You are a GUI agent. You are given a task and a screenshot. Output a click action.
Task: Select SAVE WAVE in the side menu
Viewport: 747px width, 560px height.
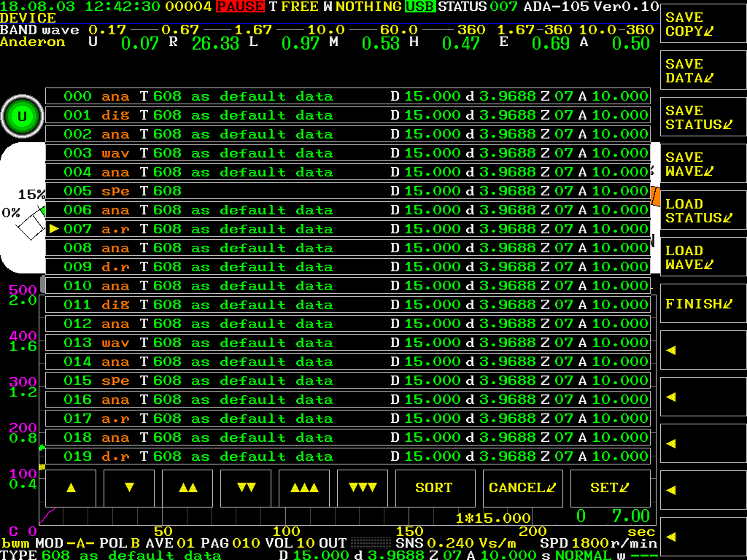703,164
